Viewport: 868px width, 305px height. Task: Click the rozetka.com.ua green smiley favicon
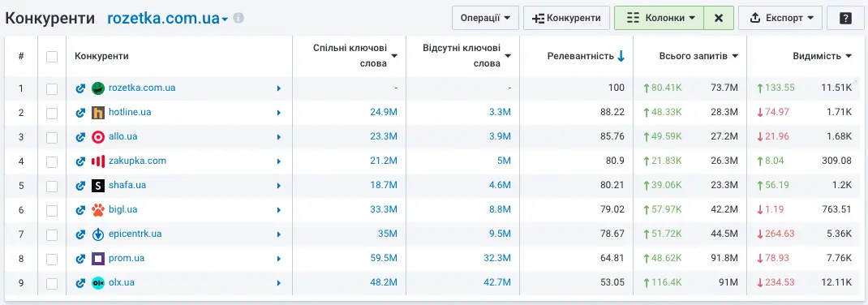coord(98,88)
